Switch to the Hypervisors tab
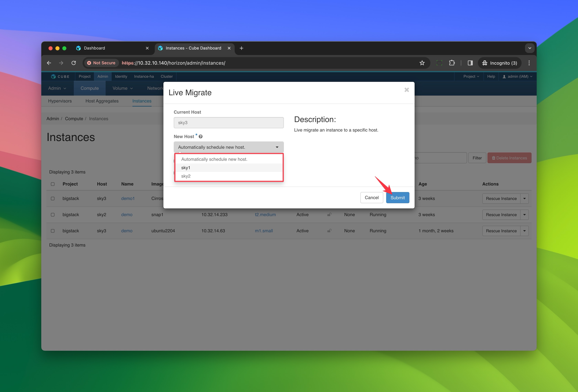 pos(60,101)
